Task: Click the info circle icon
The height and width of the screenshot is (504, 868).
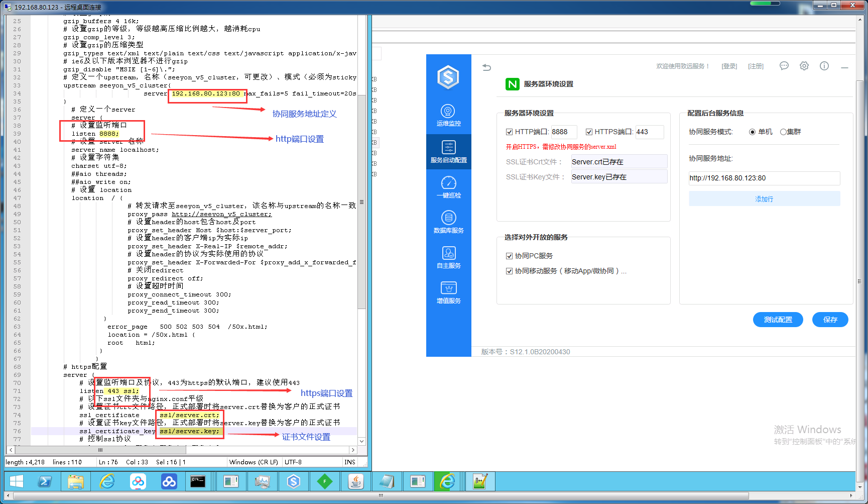Action: tap(824, 66)
